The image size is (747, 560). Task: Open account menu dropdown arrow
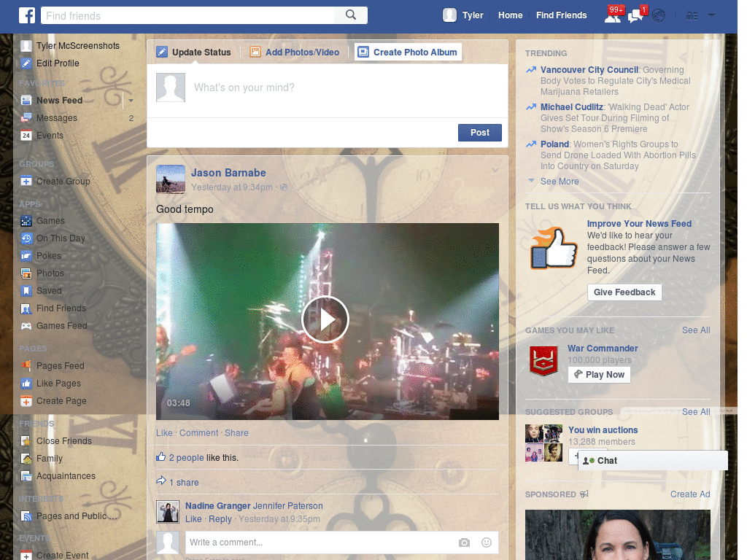pyautogui.click(x=711, y=15)
